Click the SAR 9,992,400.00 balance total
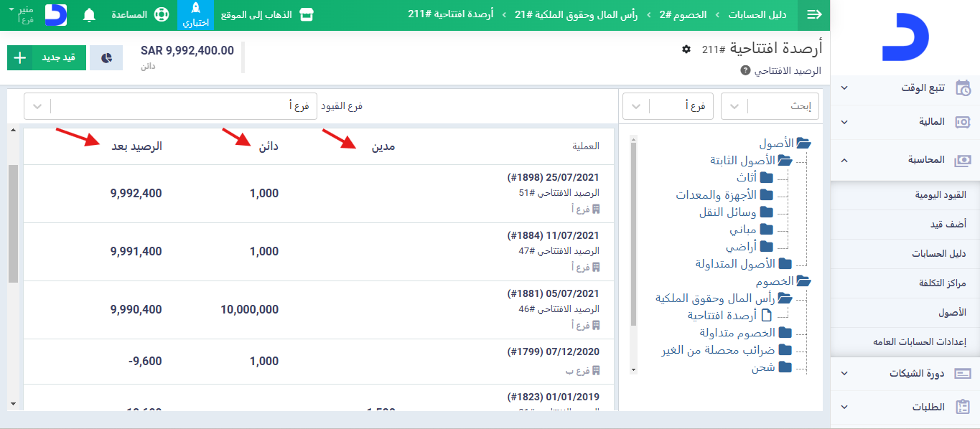Image resolution: width=980 pixels, height=429 pixels. [187, 50]
